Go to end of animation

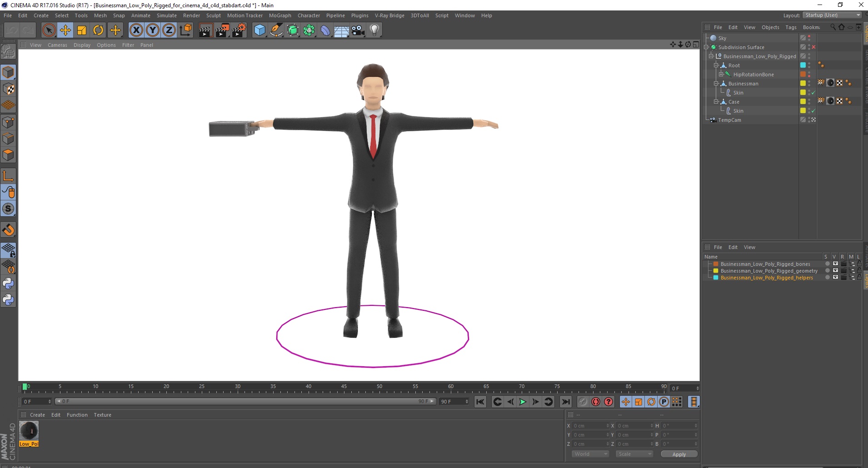565,402
